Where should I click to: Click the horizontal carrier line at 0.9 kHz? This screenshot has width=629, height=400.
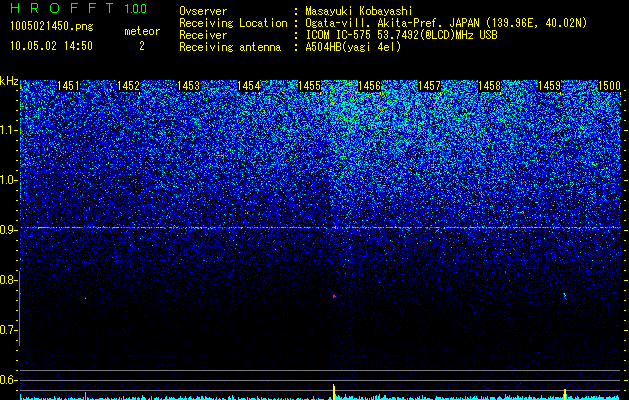point(320,227)
